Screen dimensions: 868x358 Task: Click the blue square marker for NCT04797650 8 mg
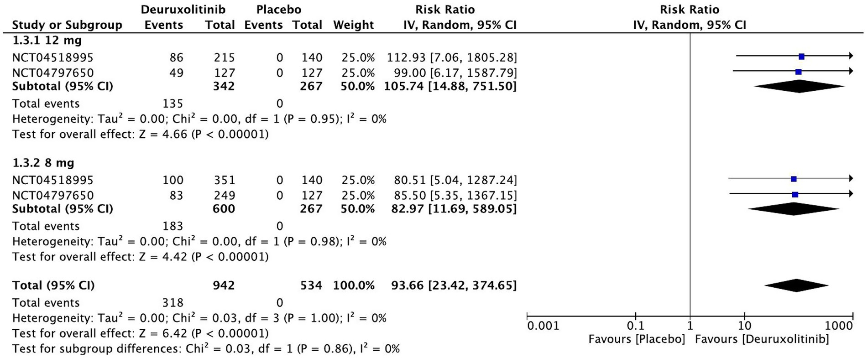tap(795, 194)
